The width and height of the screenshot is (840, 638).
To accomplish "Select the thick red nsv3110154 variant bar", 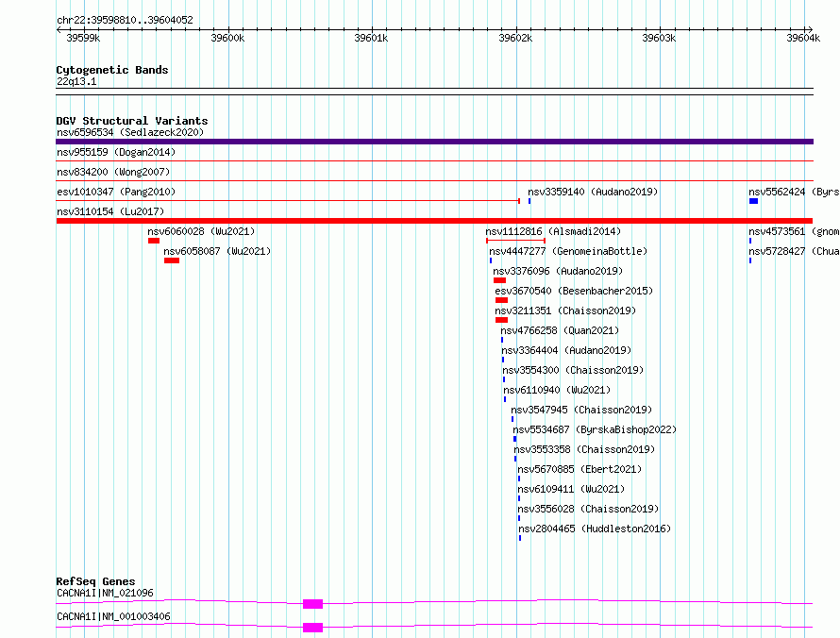I will tap(434, 221).
